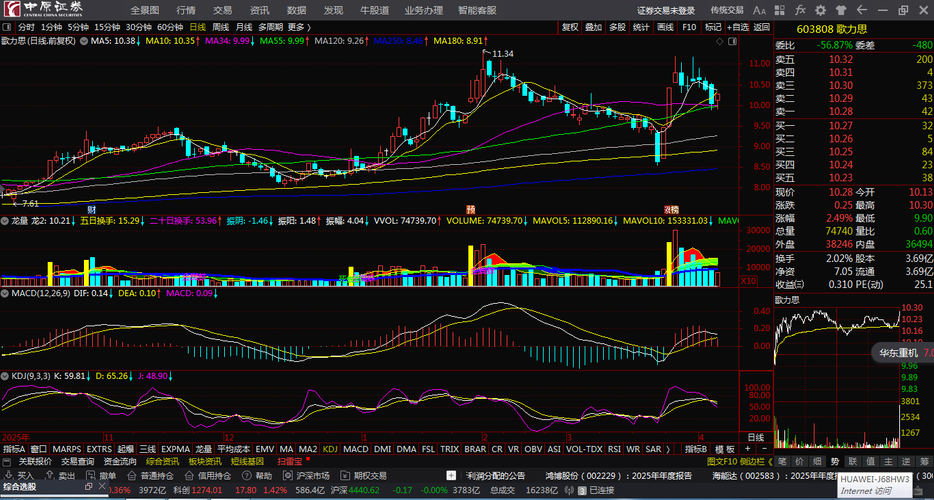Open F10 company info

pos(689,27)
